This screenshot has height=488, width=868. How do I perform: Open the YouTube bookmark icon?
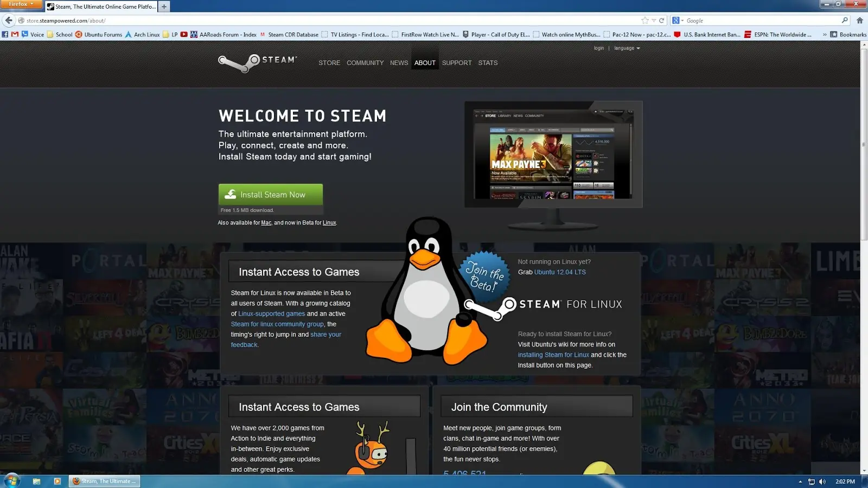coord(184,35)
